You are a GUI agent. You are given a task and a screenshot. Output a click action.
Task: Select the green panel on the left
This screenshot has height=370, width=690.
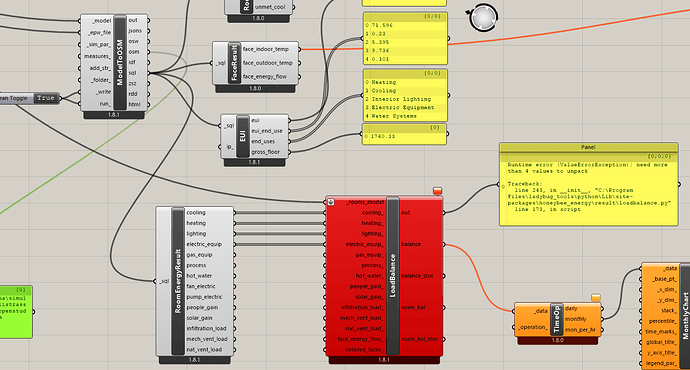click(x=16, y=311)
